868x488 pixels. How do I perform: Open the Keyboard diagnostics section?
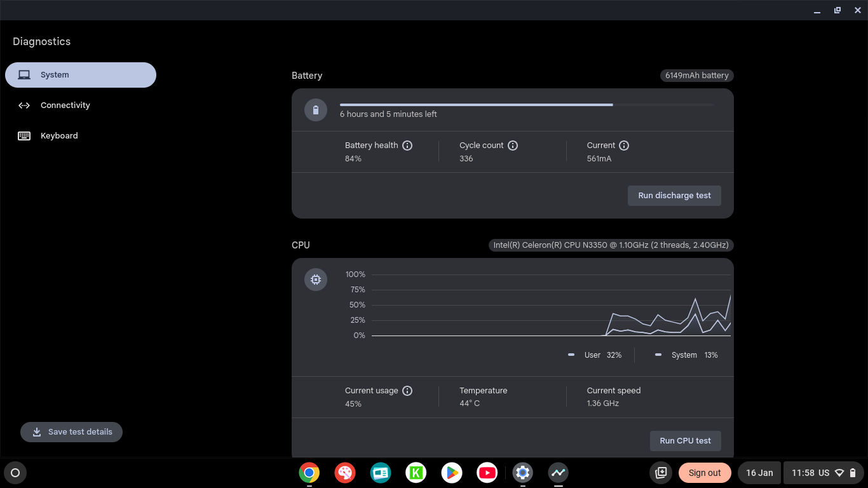pyautogui.click(x=81, y=136)
